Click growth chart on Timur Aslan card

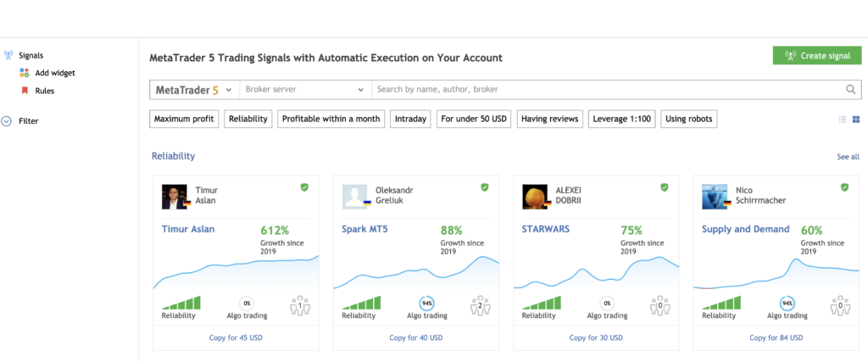236,272
